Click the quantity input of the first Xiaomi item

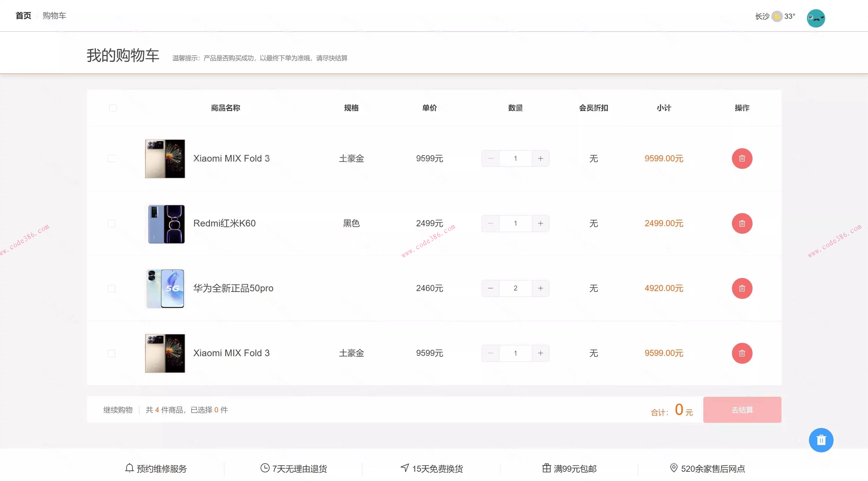(515, 158)
